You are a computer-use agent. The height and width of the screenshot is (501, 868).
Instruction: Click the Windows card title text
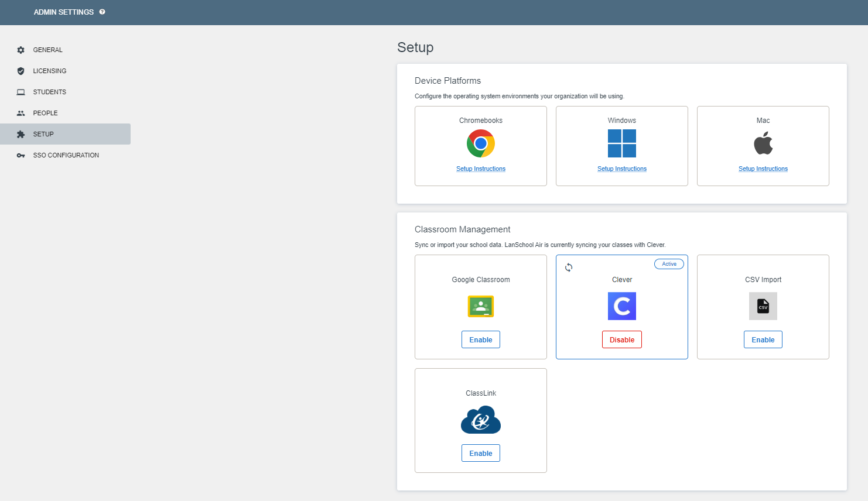(x=622, y=121)
